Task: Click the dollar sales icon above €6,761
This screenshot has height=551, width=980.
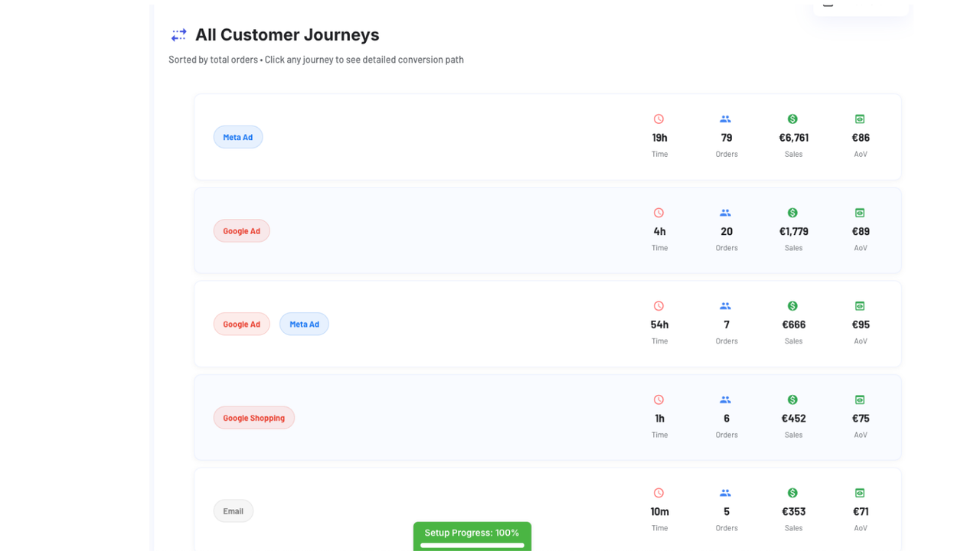Action: pyautogui.click(x=792, y=119)
